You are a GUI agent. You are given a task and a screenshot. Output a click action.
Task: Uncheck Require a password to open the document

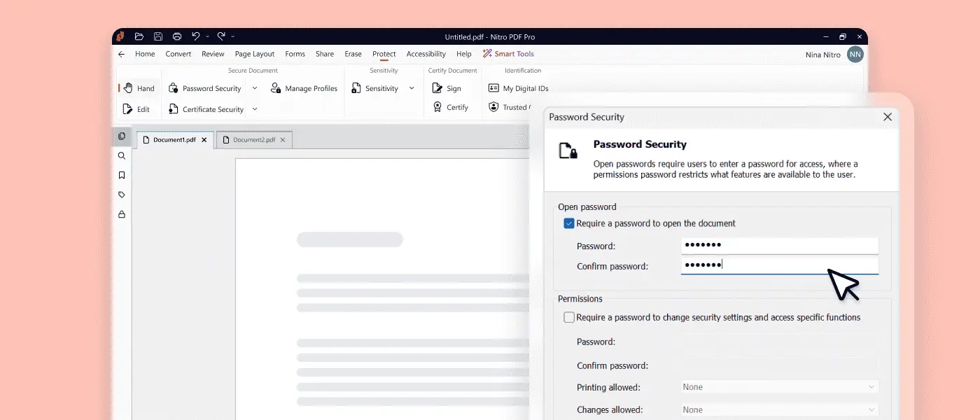pos(569,223)
